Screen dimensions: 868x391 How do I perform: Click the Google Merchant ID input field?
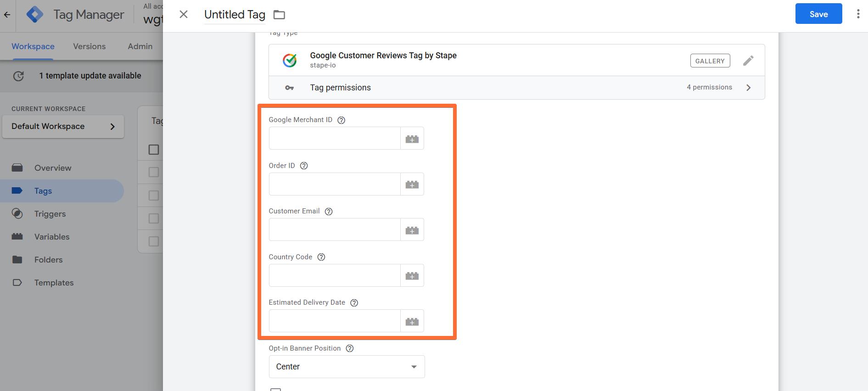click(x=335, y=139)
